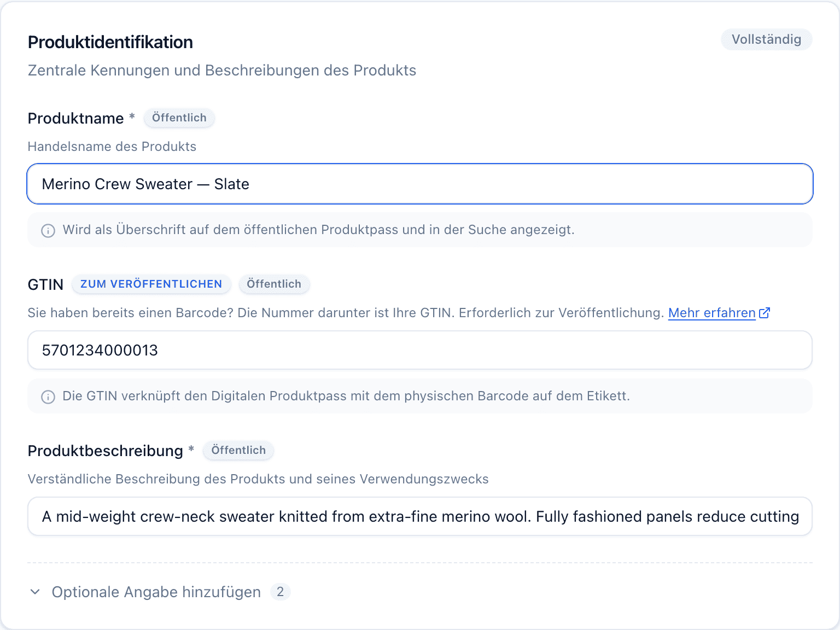
Task: Click Öffentlich badge next to Produktbeschreibung
Action: 238,450
